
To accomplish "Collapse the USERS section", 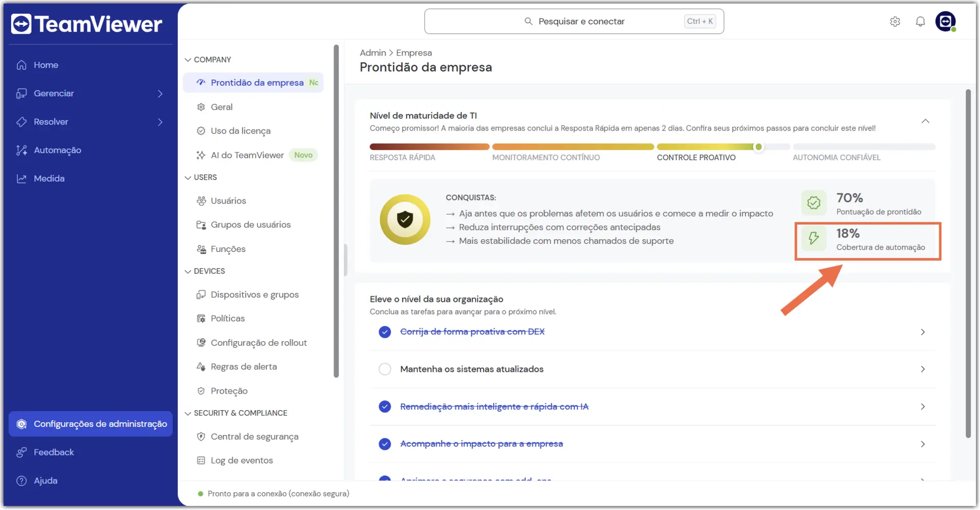I will pos(188,177).
